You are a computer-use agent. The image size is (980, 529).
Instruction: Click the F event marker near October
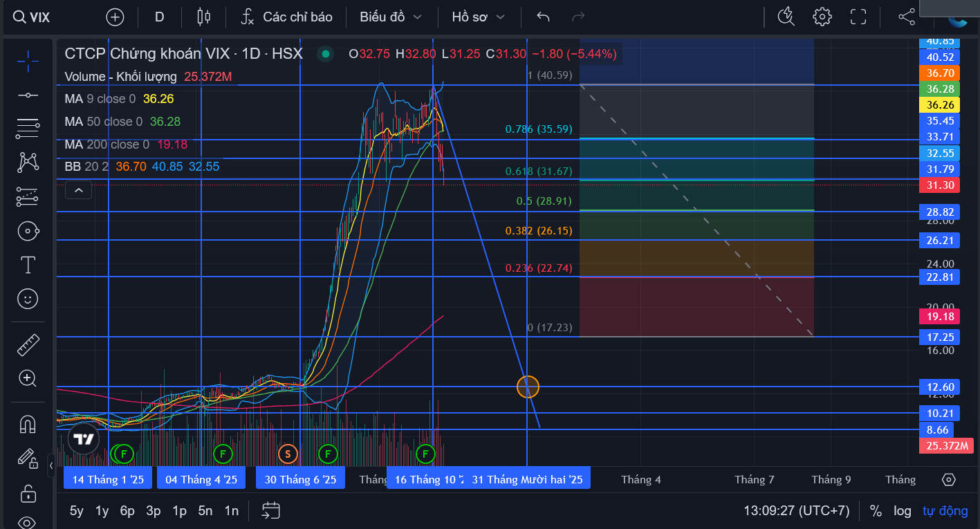[x=425, y=454]
